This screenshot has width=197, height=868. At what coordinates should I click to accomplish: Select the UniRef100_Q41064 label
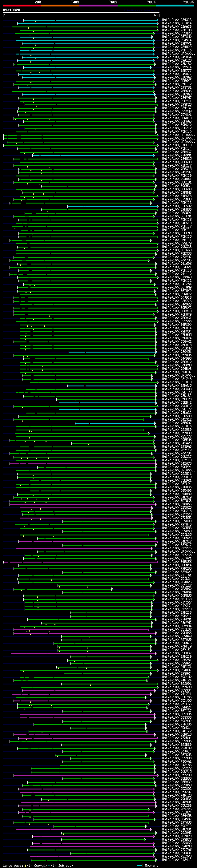click(177, 57)
